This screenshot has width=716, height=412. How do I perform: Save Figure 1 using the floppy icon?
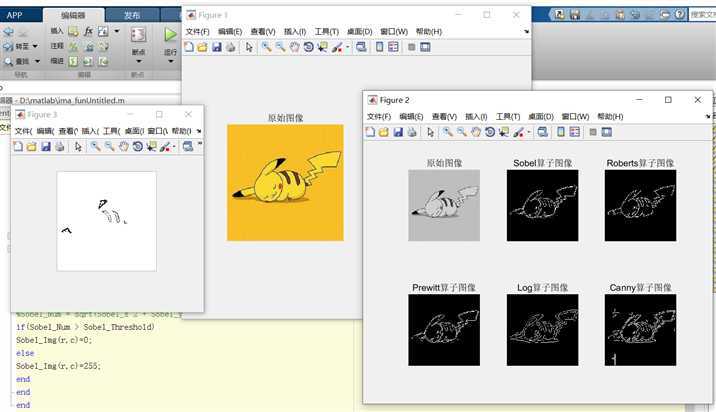pos(216,47)
